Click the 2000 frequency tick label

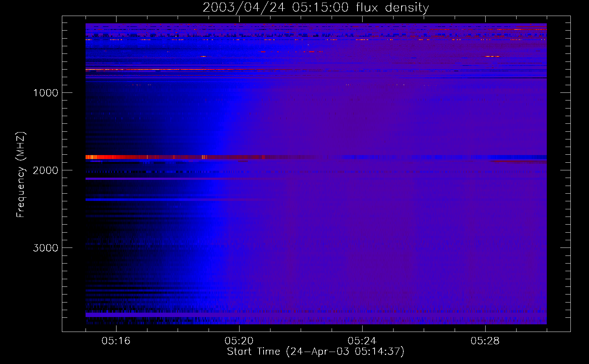point(46,170)
